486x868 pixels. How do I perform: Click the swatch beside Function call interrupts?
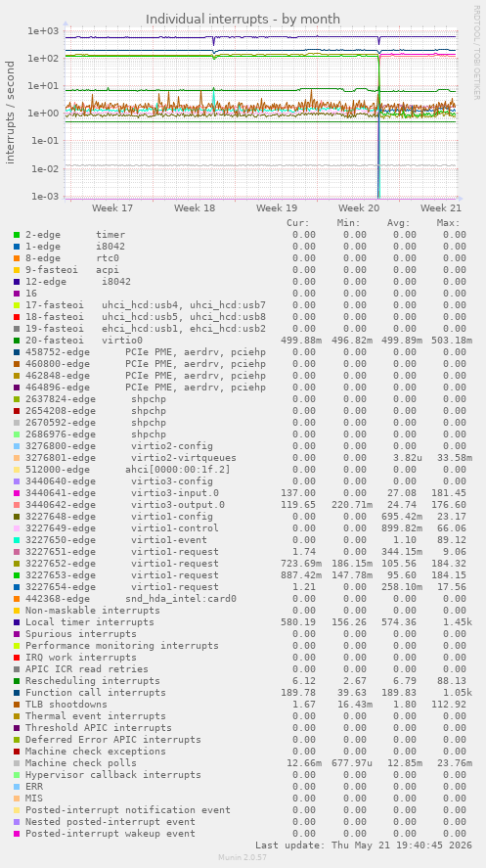coord(17,693)
